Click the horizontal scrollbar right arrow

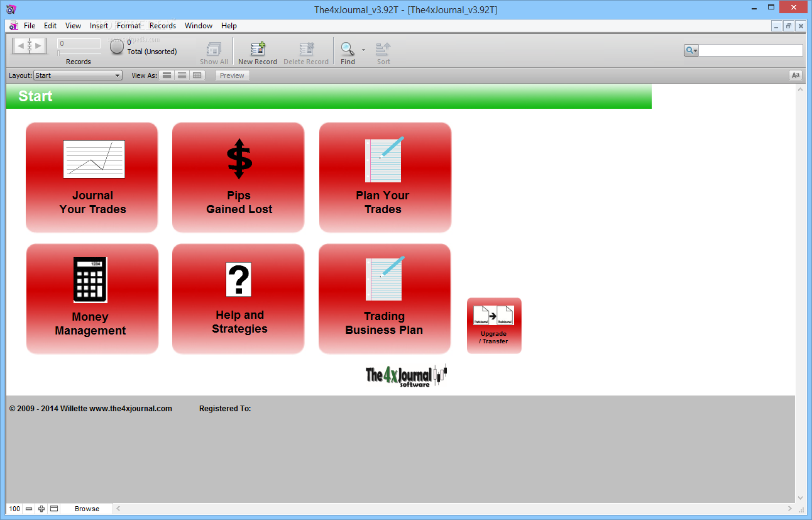(791, 509)
